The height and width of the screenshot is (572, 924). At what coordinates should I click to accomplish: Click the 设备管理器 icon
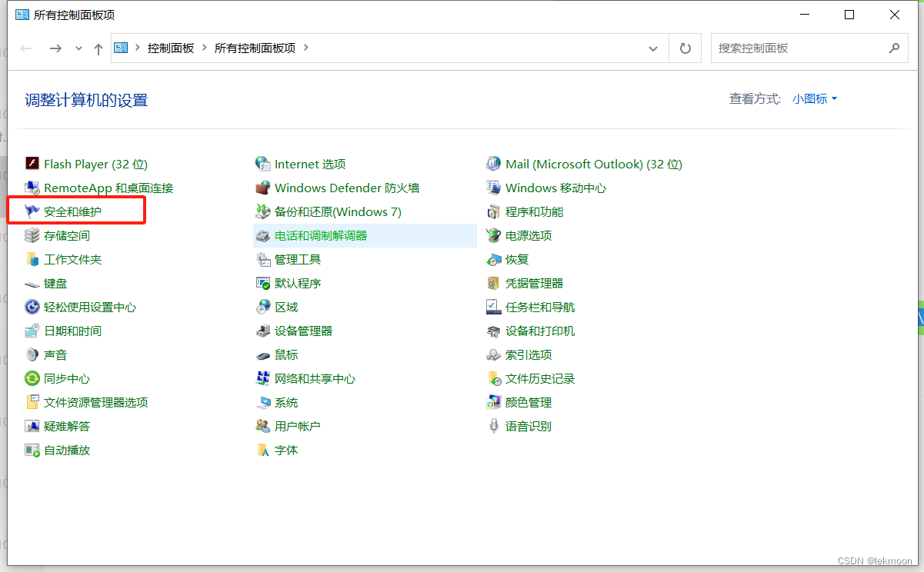point(262,331)
